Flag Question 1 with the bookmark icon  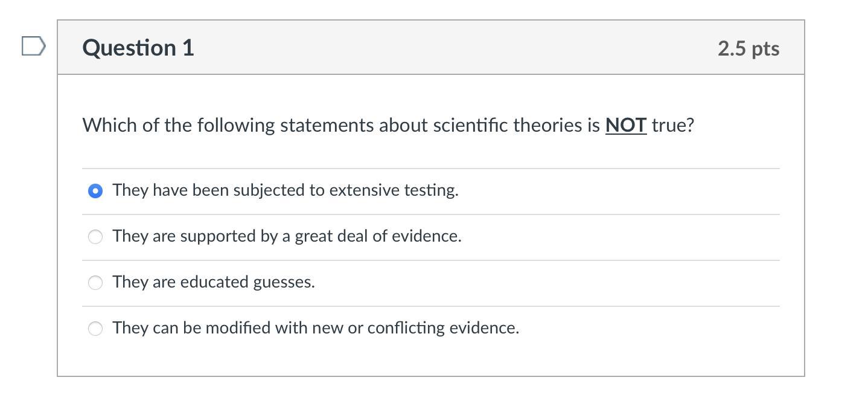33,47
